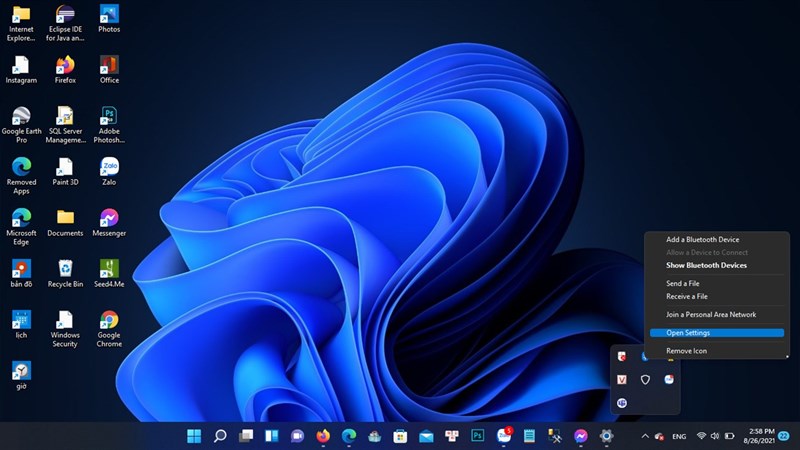Viewport: 800px width, 450px height.
Task: Open Windows Security shield in tray overflow
Action: tap(645, 380)
